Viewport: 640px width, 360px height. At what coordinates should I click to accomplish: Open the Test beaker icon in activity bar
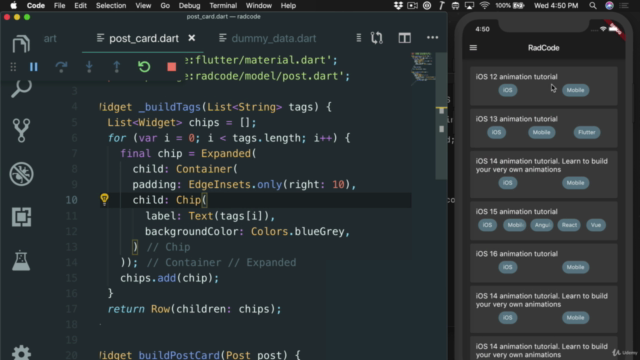[x=21, y=260]
